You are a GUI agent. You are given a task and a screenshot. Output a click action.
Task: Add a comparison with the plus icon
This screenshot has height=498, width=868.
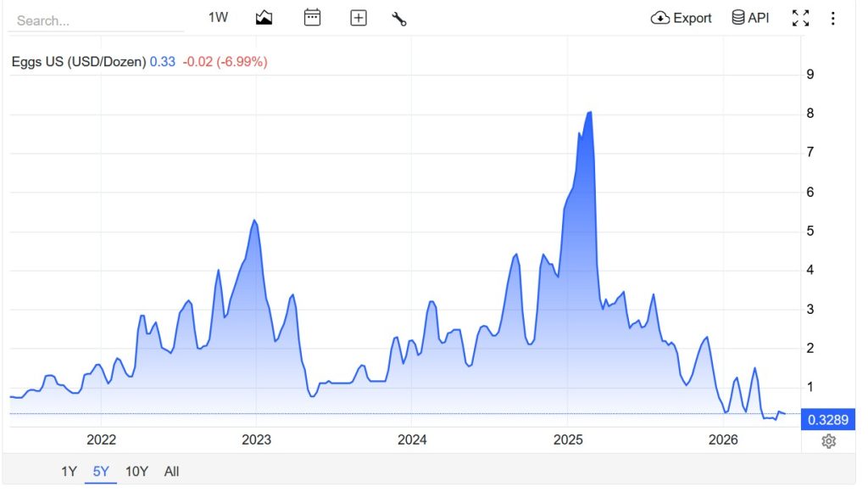[359, 19]
